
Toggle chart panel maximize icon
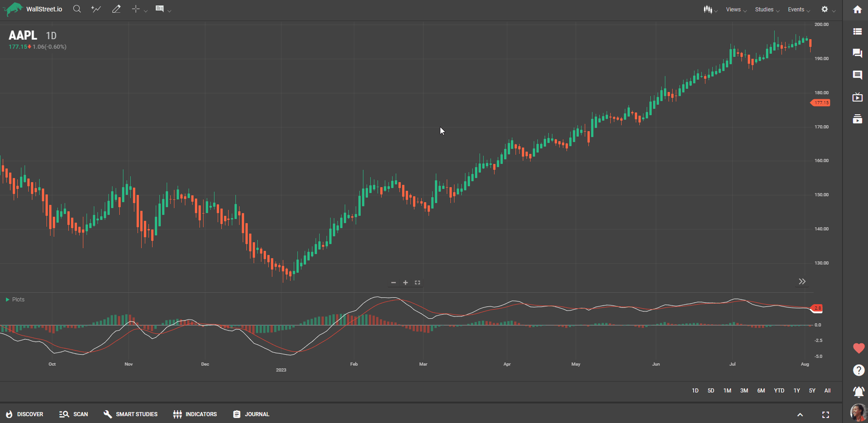[x=418, y=283]
